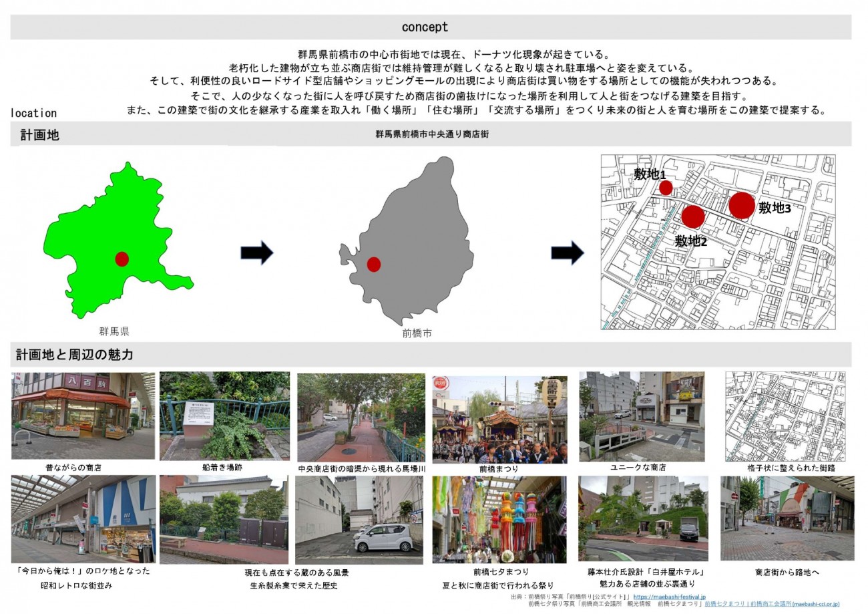Image resolution: width=868 pixels, height=614 pixels.
Task: Open the maebashi-festival.jp source link
Action: point(669,597)
